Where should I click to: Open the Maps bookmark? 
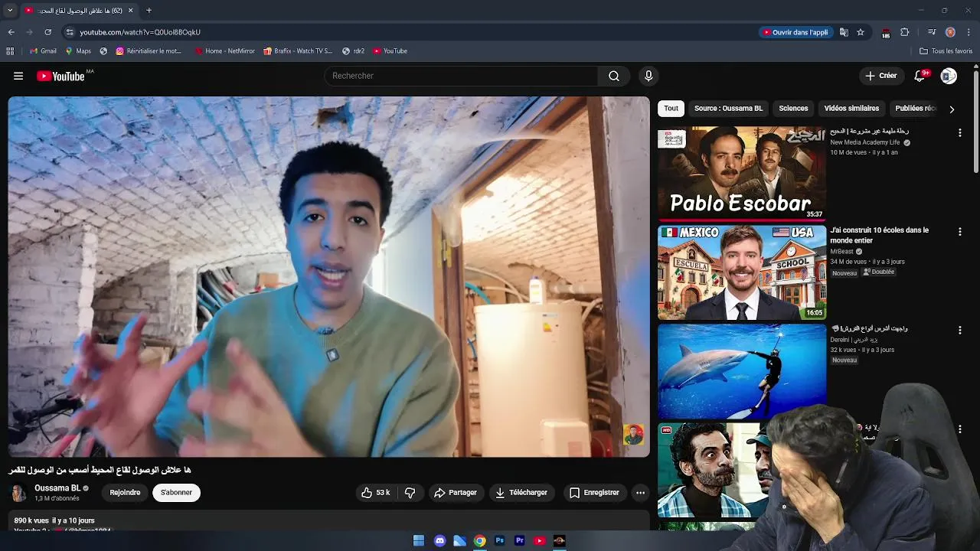coord(78,51)
